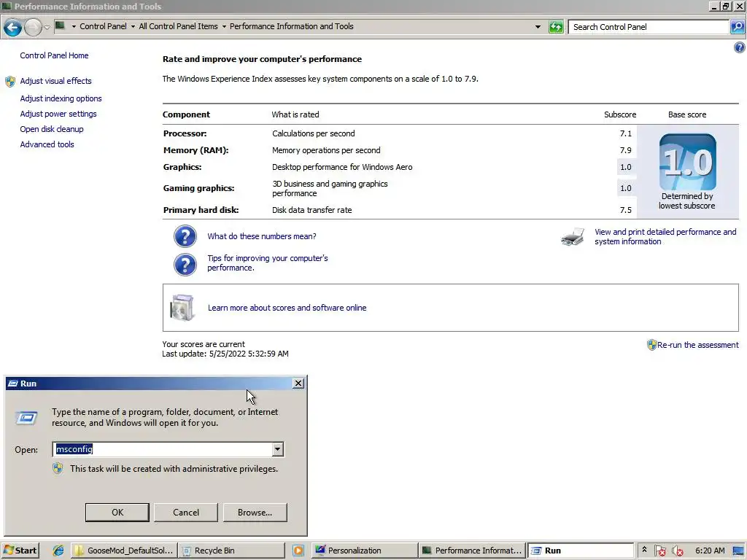Switch to Recycle Bin taskbar window

232,551
